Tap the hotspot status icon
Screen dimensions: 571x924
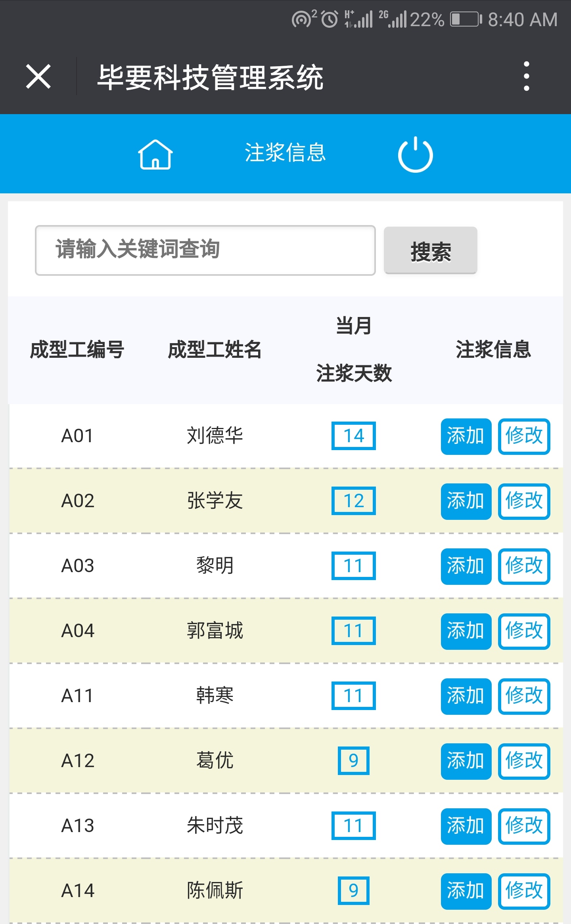tap(304, 19)
